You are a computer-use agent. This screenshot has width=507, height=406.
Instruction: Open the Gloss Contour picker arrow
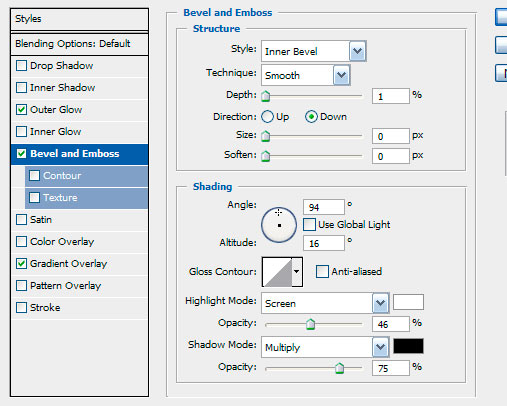pyautogui.click(x=297, y=272)
